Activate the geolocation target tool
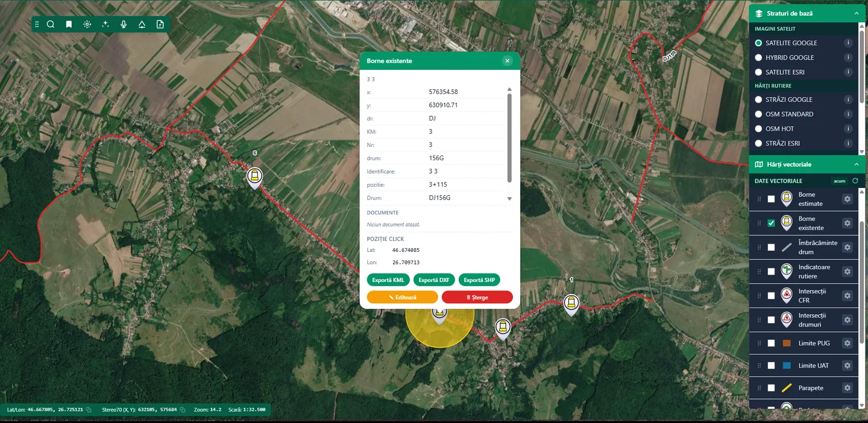 [87, 24]
